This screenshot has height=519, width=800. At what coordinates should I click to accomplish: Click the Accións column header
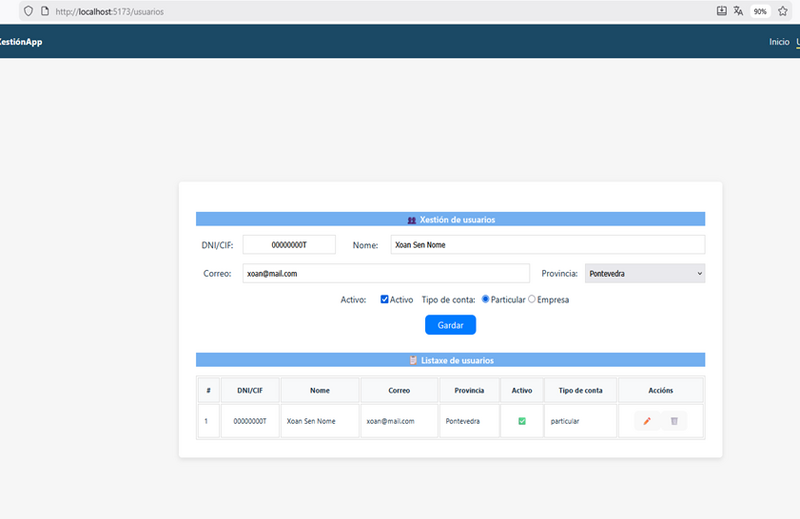point(661,390)
